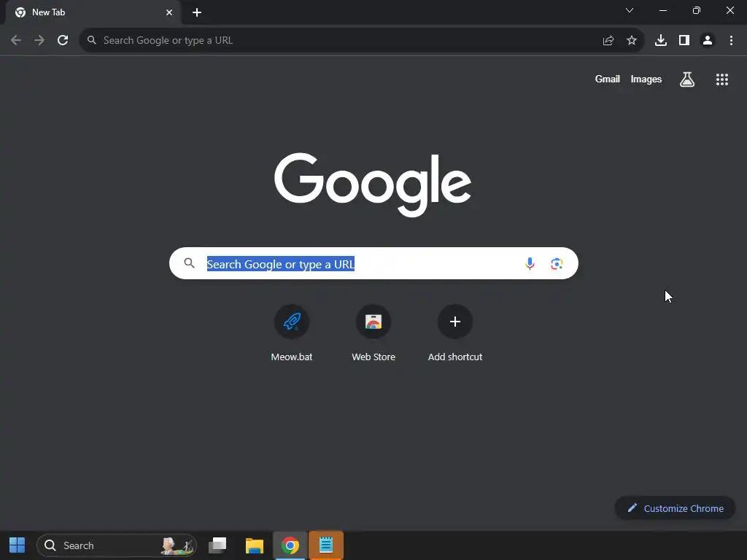This screenshot has width=747, height=560.
Task: Open the Chrome three-dot menu
Action: click(731, 41)
